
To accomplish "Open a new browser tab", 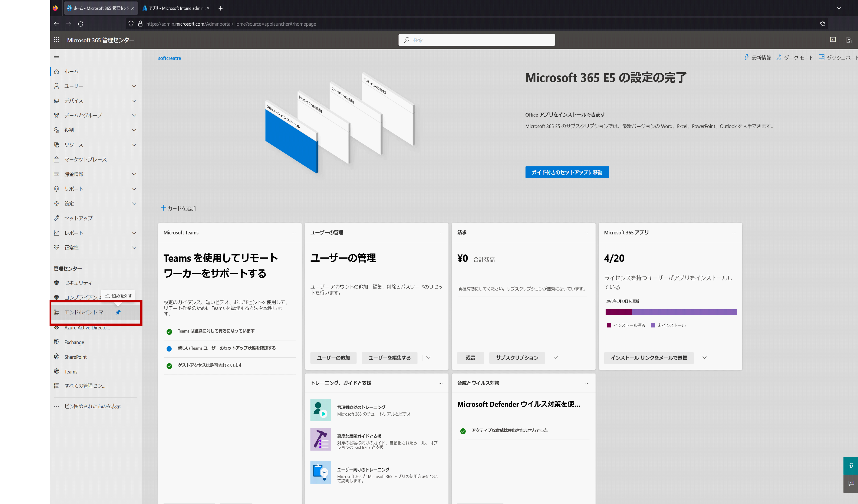I will [221, 8].
